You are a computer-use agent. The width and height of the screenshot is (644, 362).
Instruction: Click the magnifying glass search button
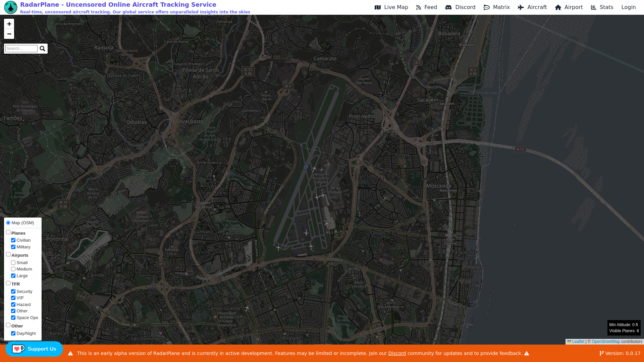point(42,49)
